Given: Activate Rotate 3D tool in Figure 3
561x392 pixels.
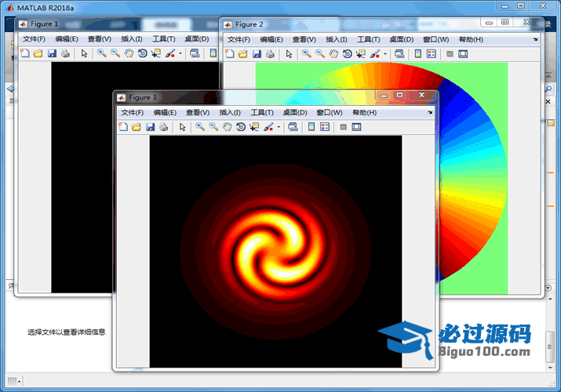Looking at the screenshot, I should click(240, 127).
